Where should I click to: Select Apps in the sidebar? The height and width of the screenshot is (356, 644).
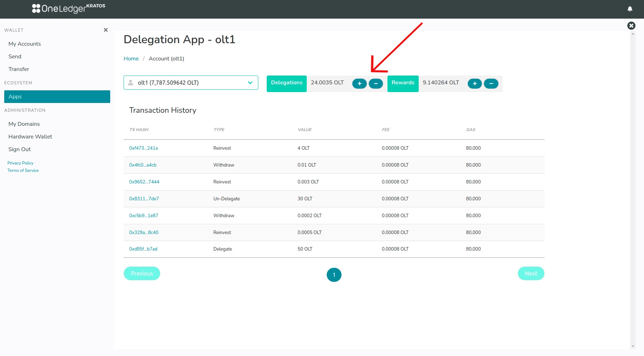(57, 97)
